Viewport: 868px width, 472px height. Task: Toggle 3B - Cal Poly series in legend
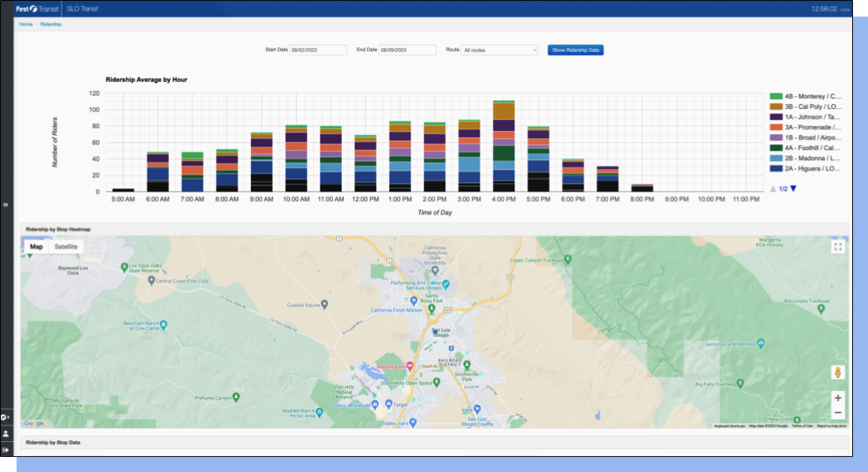806,107
